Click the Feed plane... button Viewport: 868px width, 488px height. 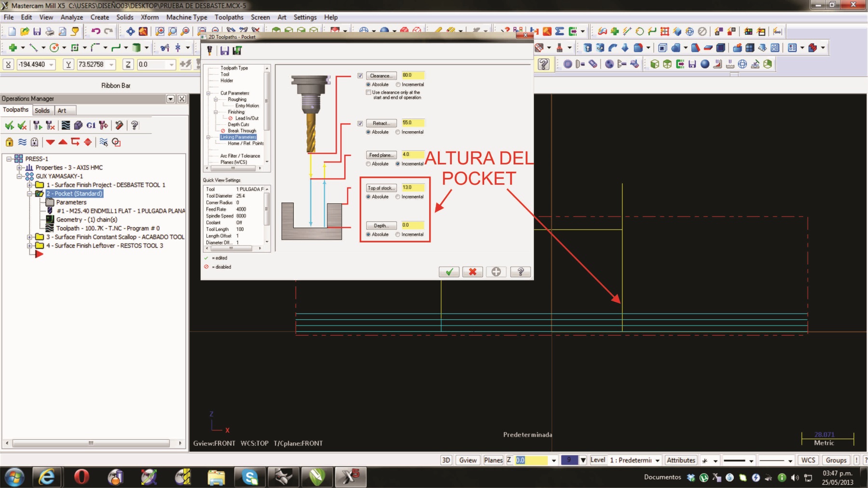click(x=381, y=155)
